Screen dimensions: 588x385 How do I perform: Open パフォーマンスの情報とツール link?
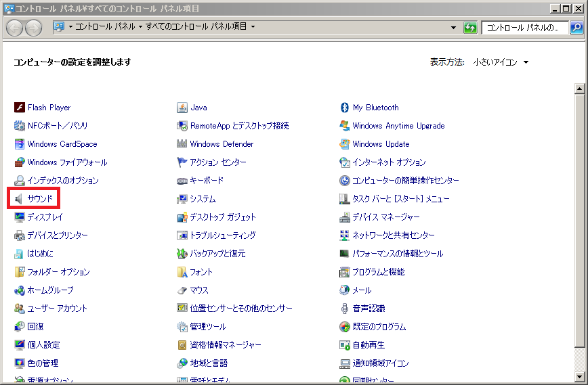coord(398,254)
